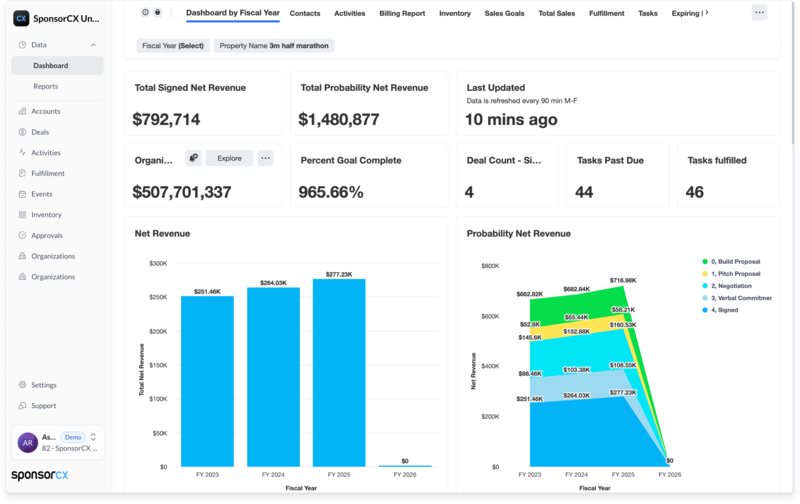The width and height of the screenshot is (800, 504).
Task: Click the Activities sidebar icon
Action: (22, 153)
